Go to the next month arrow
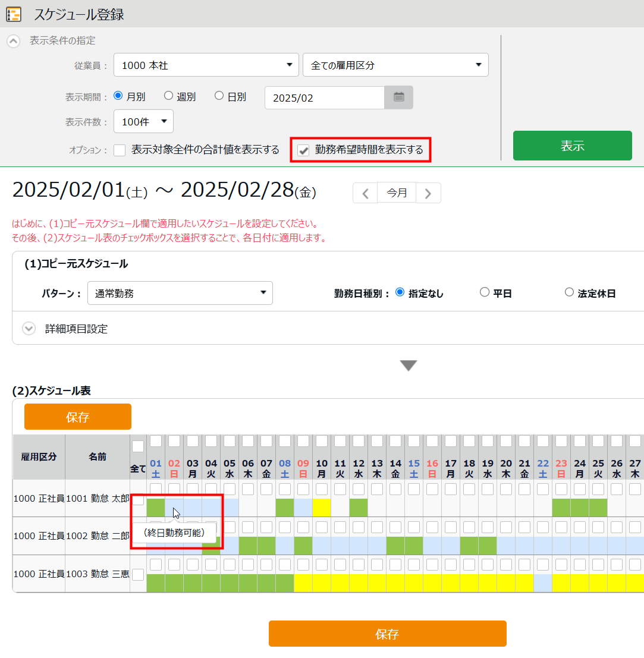This screenshot has width=644, height=658. (428, 193)
